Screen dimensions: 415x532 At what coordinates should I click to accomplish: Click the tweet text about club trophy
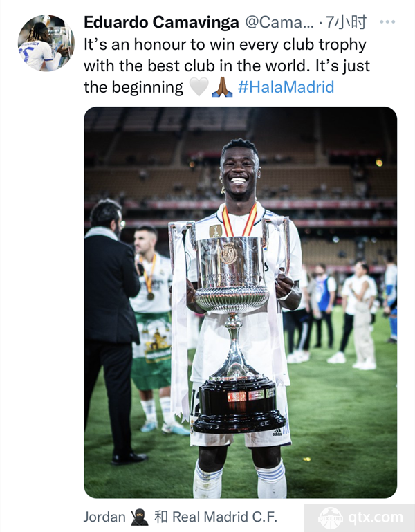click(x=227, y=66)
